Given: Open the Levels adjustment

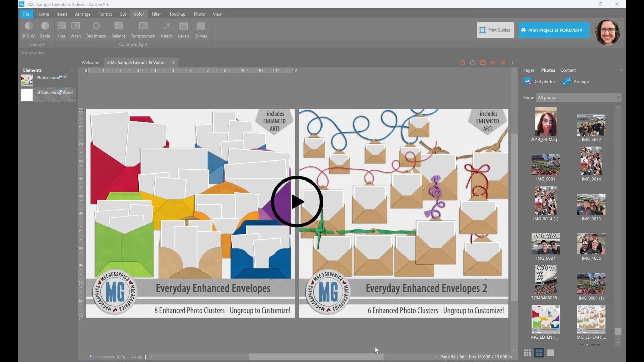Looking at the screenshot, I should pos(184,30).
